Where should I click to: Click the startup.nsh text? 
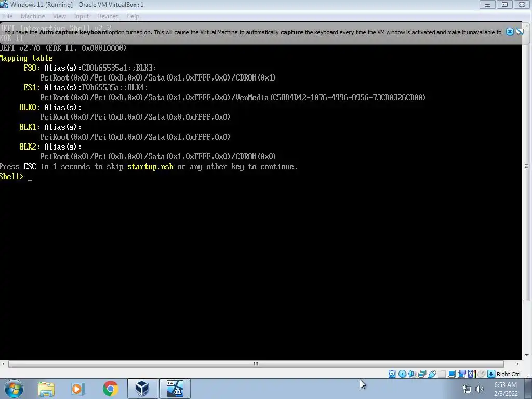(150, 167)
